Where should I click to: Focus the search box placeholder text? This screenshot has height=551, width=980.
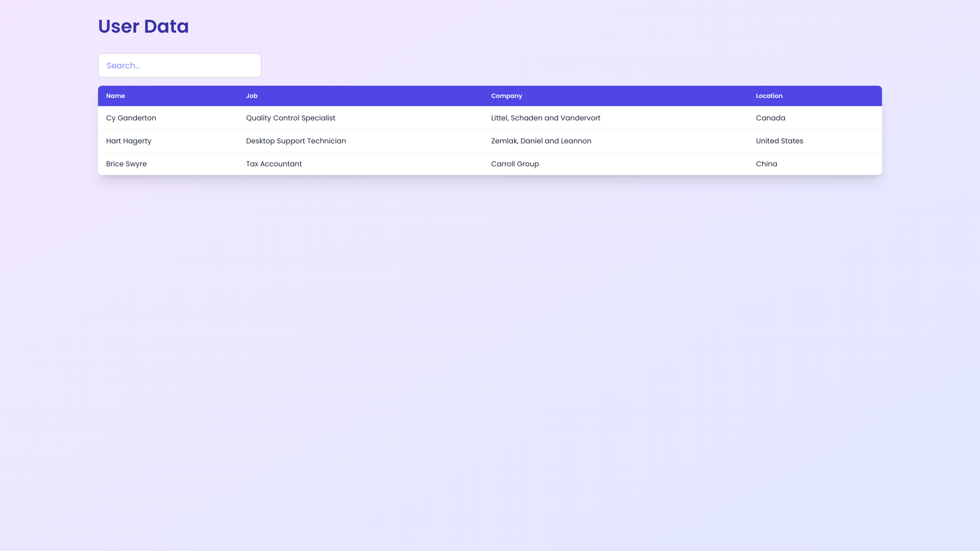(x=124, y=65)
